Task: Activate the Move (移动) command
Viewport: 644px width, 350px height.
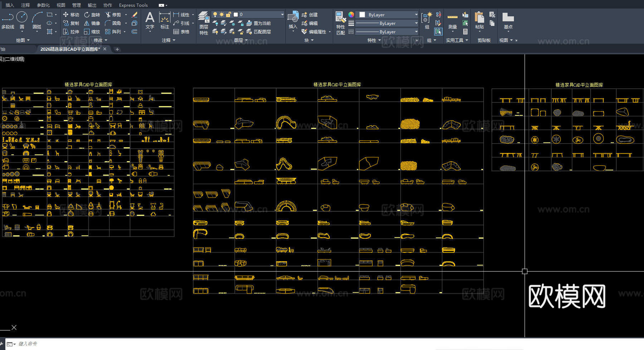Action: tap(71, 15)
